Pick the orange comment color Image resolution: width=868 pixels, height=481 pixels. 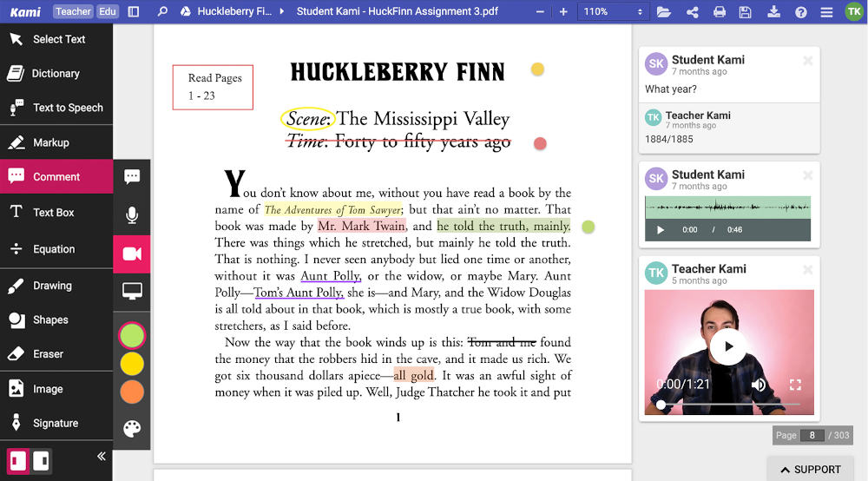pos(132,392)
